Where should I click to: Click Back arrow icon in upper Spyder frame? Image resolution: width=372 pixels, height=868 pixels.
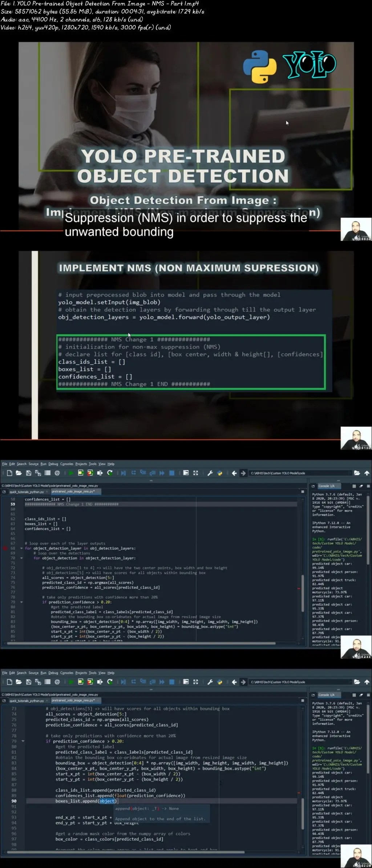[x=234, y=473]
